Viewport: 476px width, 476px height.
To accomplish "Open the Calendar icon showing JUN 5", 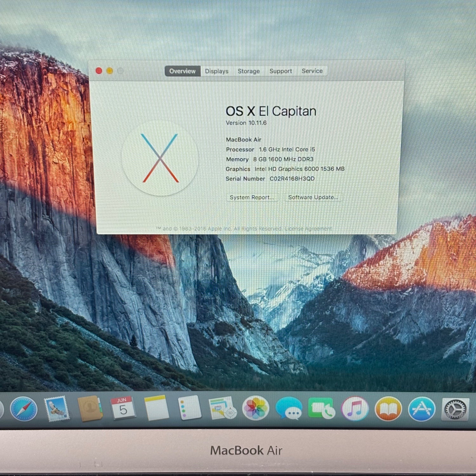I will [x=123, y=408].
